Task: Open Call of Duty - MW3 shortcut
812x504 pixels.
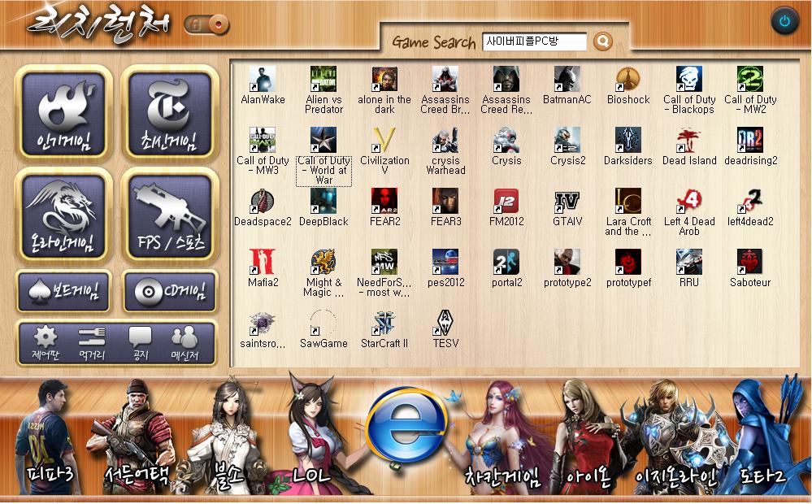Action: [x=263, y=151]
